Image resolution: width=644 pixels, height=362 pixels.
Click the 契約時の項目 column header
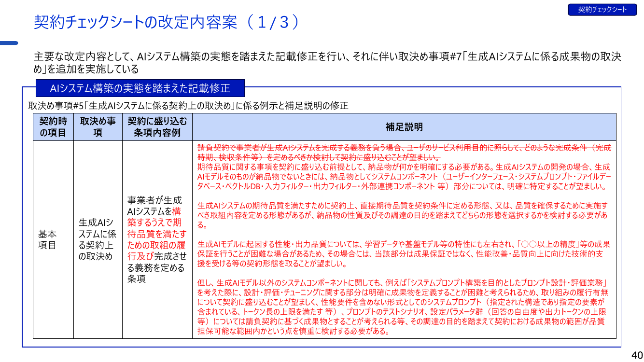(x=53, y=127)
